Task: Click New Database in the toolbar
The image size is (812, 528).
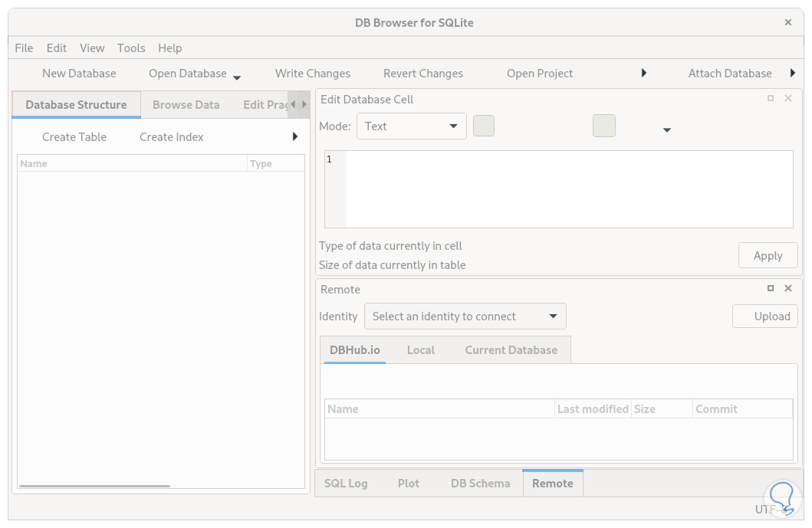Action: pos(79,74)
